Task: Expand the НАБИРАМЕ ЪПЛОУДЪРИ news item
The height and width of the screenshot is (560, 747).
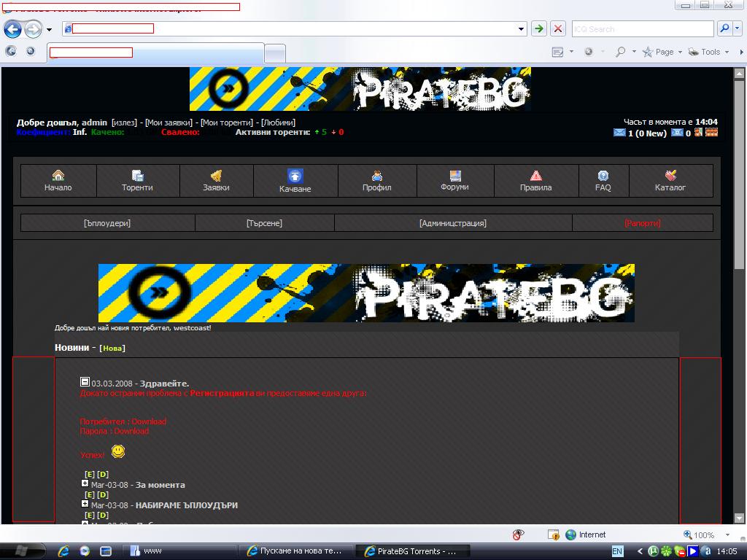Action: (x=85, y=504)
